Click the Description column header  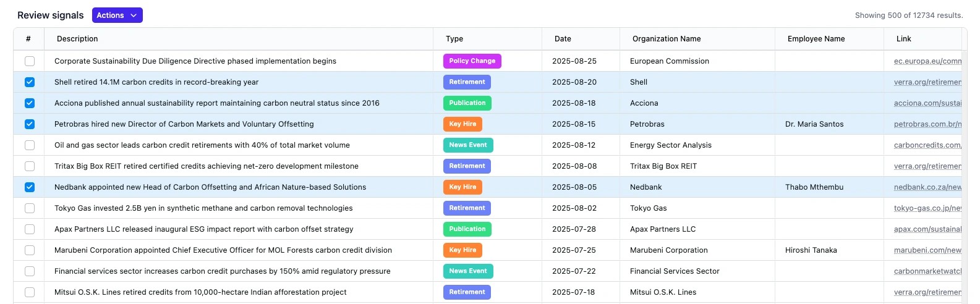point(77,39)
